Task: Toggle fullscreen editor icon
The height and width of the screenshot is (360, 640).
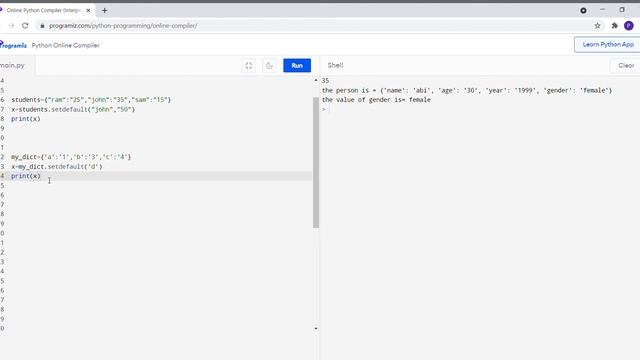Action: pyautogui.click(x=249, y=65)
